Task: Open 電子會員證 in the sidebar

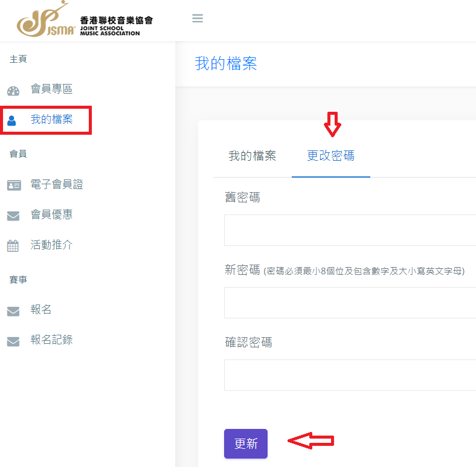Action: click(x=56, y=184)
